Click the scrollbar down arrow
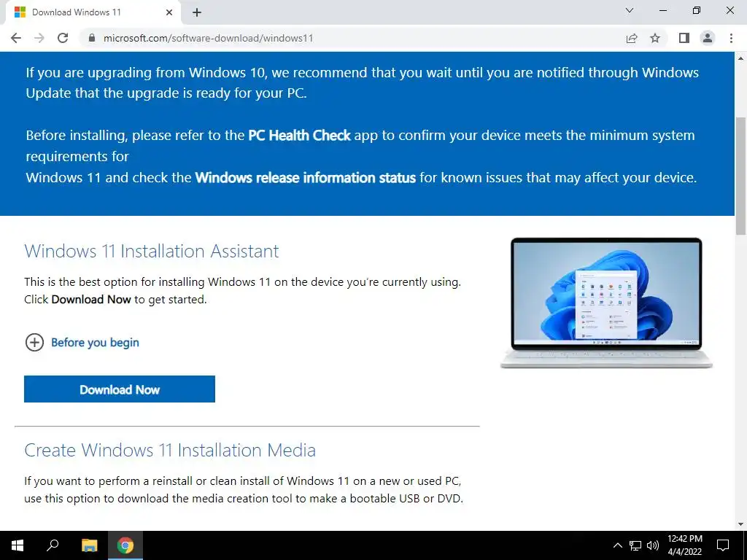This screenshot has height=560, width=747. (741, 524)
